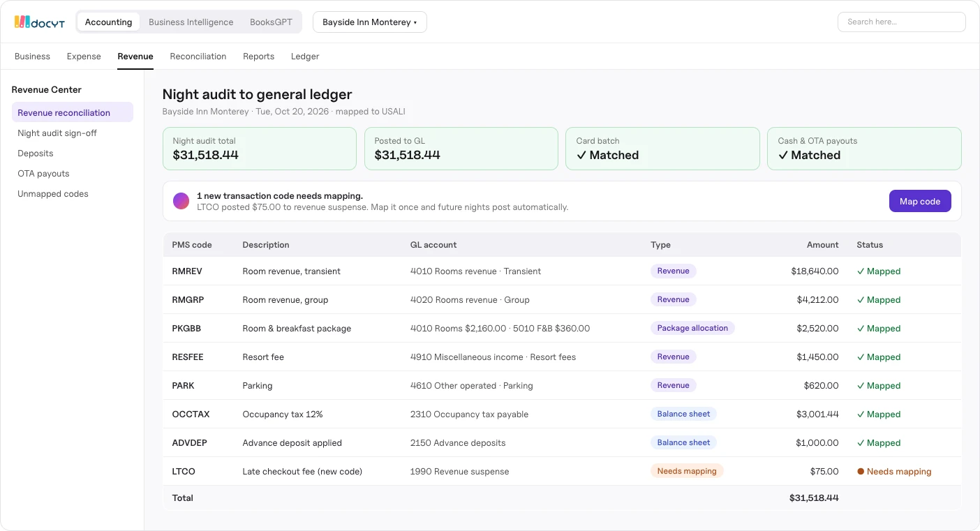The height and width of the screenshot is (531, 980).
Task: Select PARK code cell
Action: tap(183, 385)
